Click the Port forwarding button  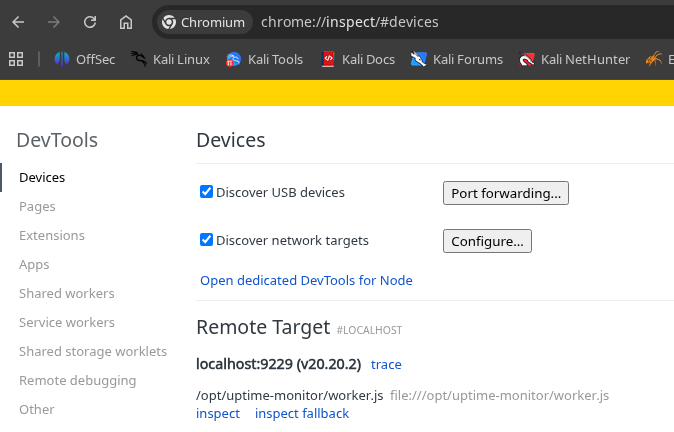pos(506,193)
